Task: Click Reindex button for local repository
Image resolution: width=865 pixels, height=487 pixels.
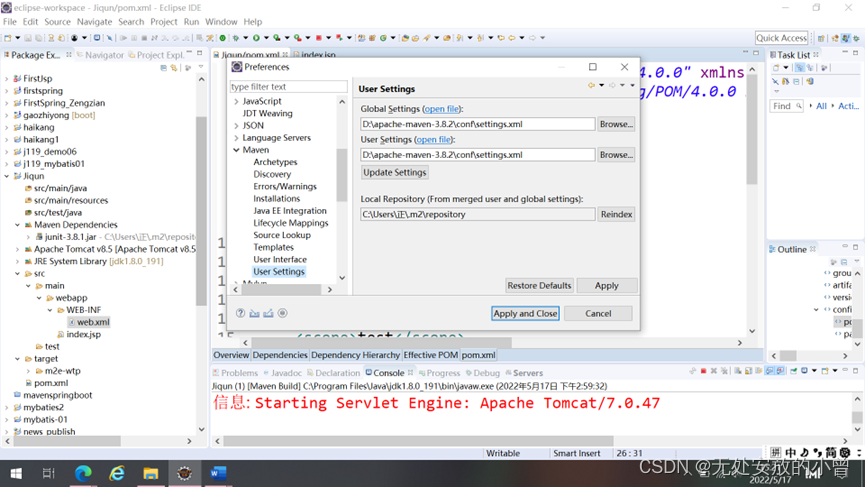Action: [616, 214]
